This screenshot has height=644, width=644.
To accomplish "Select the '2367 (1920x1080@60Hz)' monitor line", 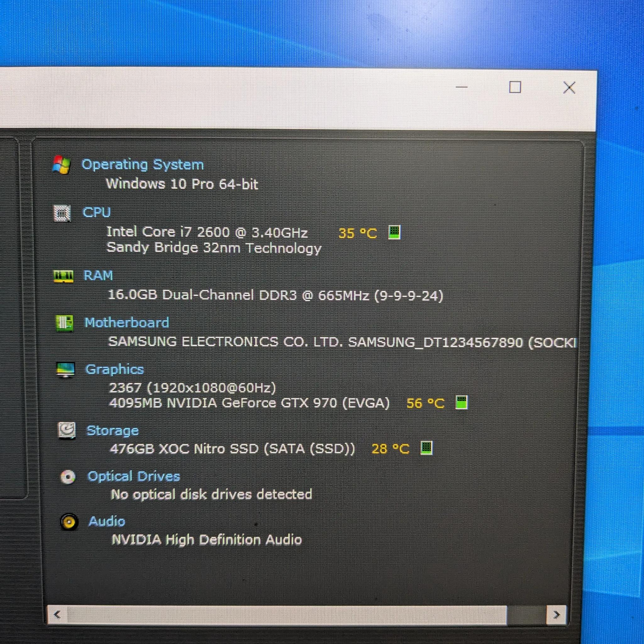I will (x=193, y=388).
